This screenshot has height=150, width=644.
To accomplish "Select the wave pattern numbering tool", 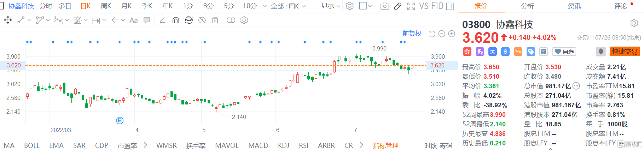I will (58, 20).
